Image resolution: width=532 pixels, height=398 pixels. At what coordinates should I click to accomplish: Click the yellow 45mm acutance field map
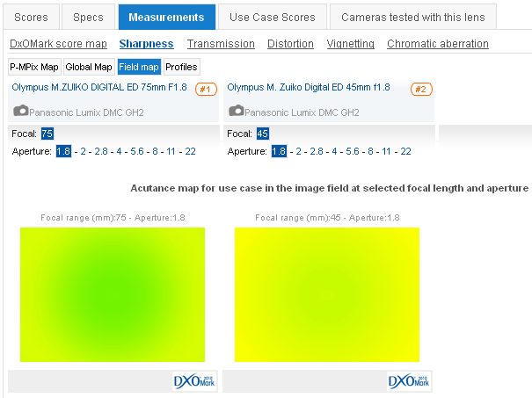tap(327, 294)
